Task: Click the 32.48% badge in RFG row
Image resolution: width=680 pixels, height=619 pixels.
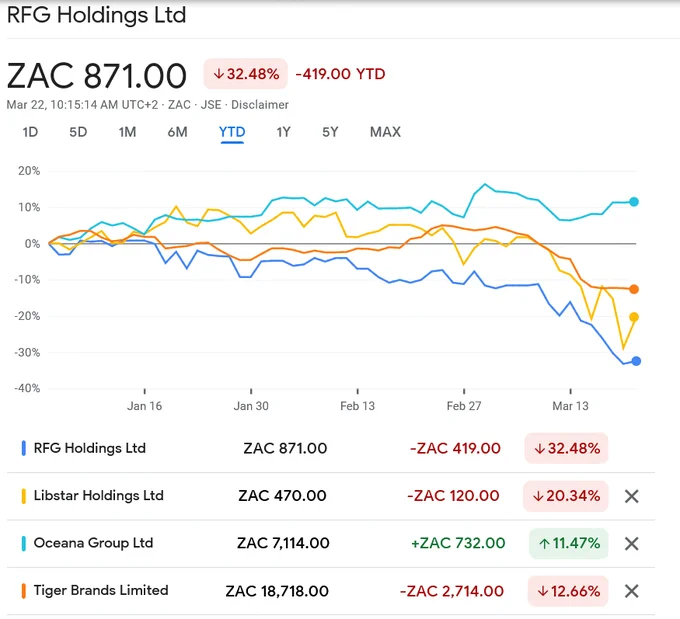Action: point(566,448)
